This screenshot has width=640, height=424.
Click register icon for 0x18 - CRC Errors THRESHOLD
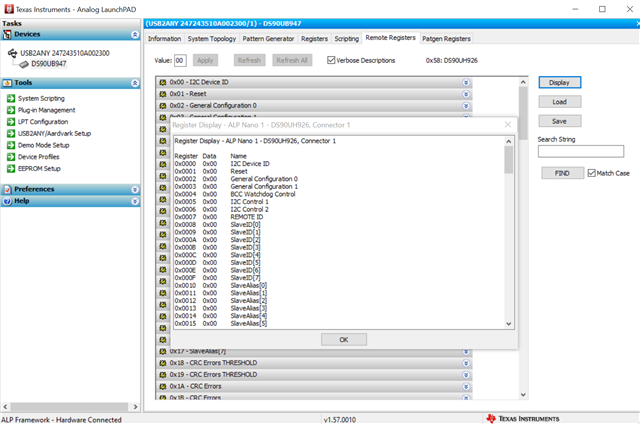tap(163, 363)
